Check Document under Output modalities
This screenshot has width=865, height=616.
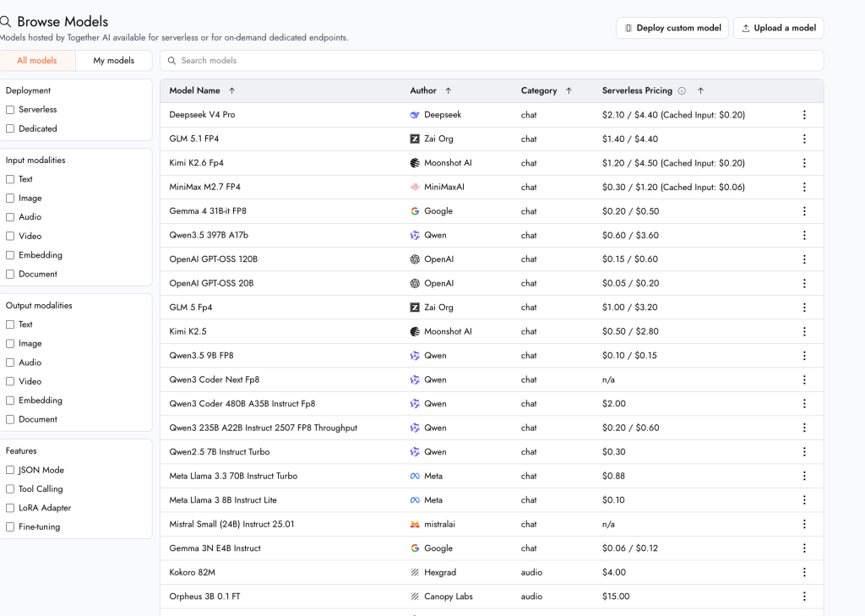point(10,419)
